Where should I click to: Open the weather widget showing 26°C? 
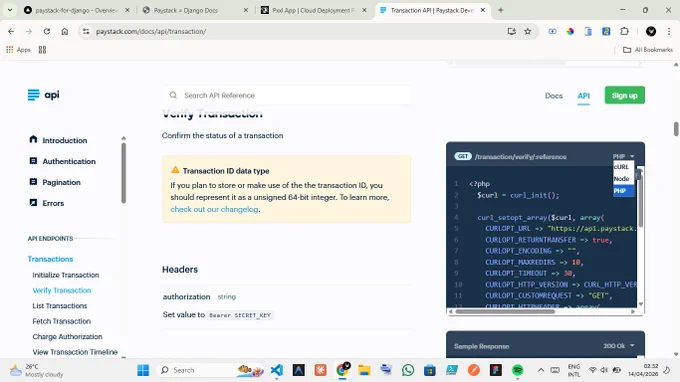pyautogui.click(x=37, y=370)
